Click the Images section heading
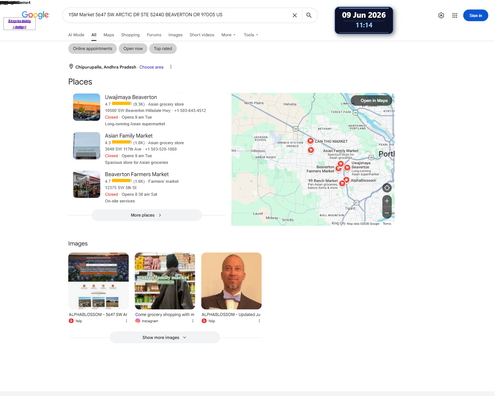 (78, 244)
